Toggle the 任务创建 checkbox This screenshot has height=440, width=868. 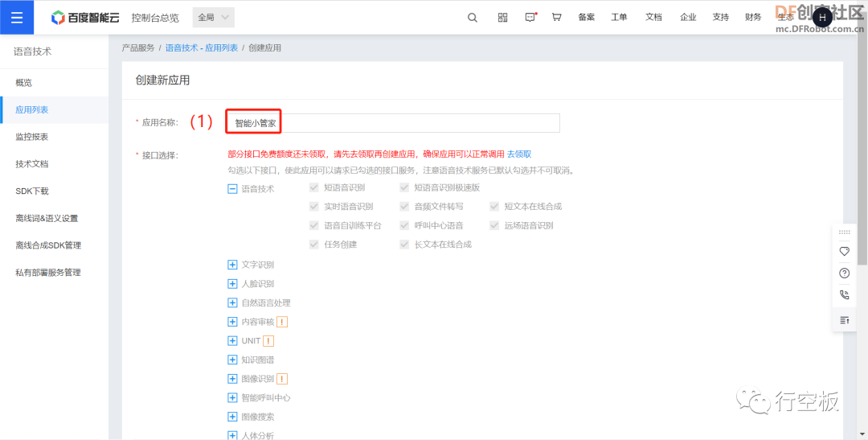point(314,245)
